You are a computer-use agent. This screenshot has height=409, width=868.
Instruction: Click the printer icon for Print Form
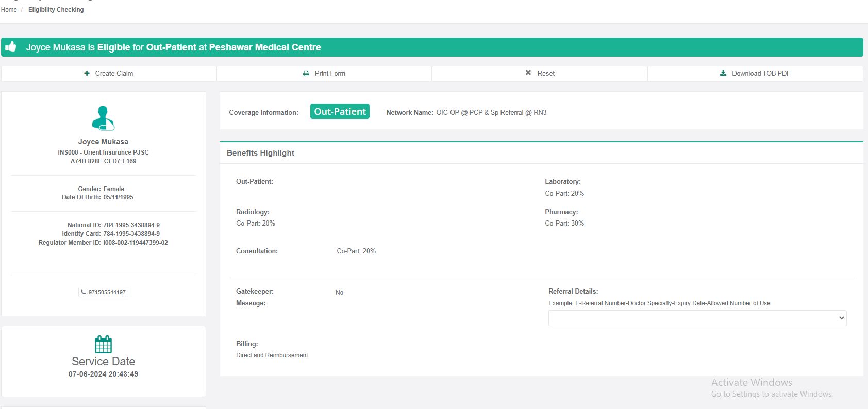[306, 73]
